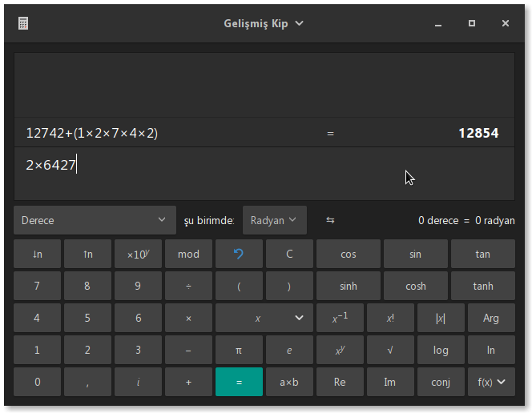Screen dimensions: 532x413
Task: Open the Derece unit dropdown
Action: [x=95, y=220]
